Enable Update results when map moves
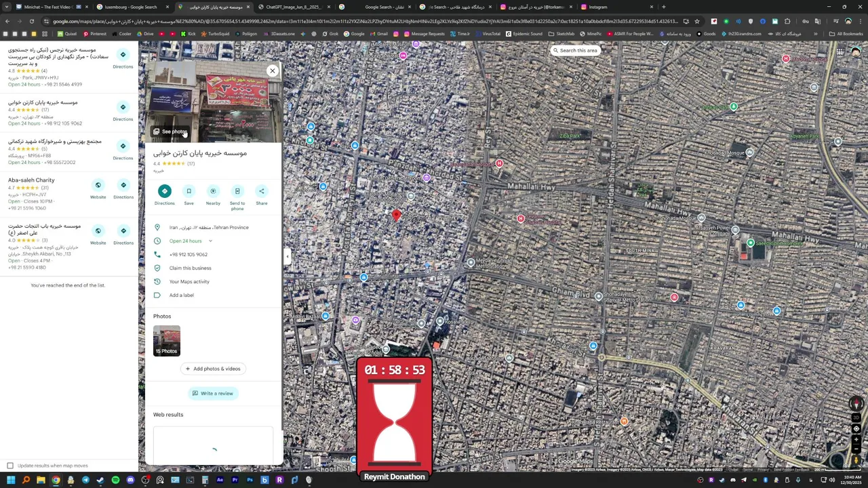Viewport: 868px width, 488px height. click(x=10, y=466)
